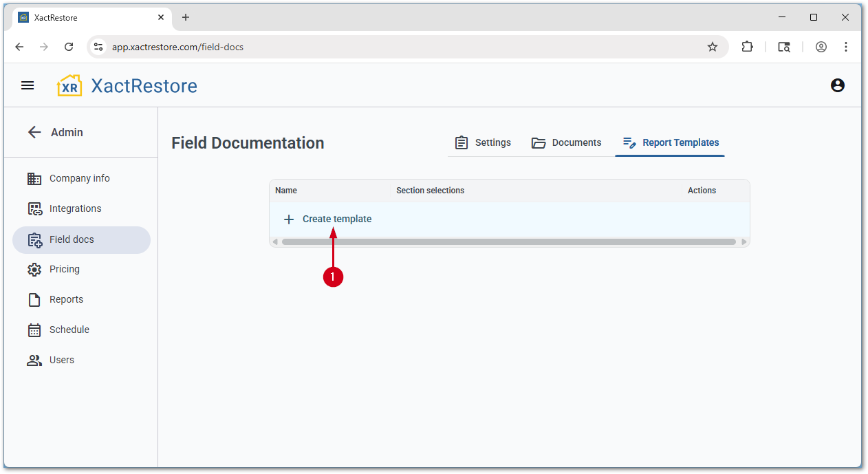The height and width of the screenshot is (474, 868).
Task: Click the scrollbar right arrow
Action: point(744,241)
